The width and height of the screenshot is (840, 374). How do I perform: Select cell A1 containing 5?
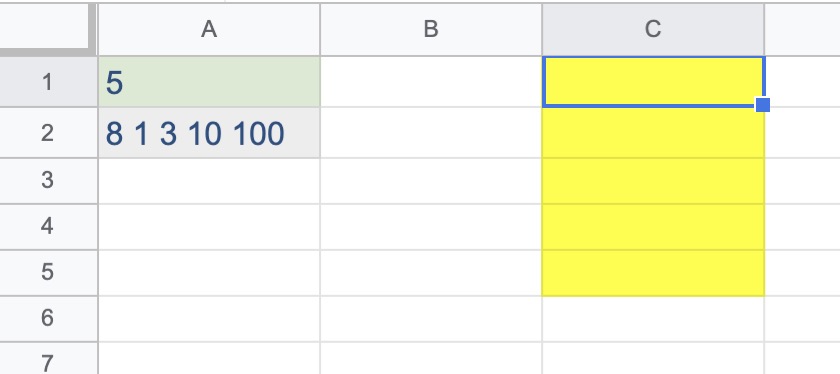coord(209,82)
